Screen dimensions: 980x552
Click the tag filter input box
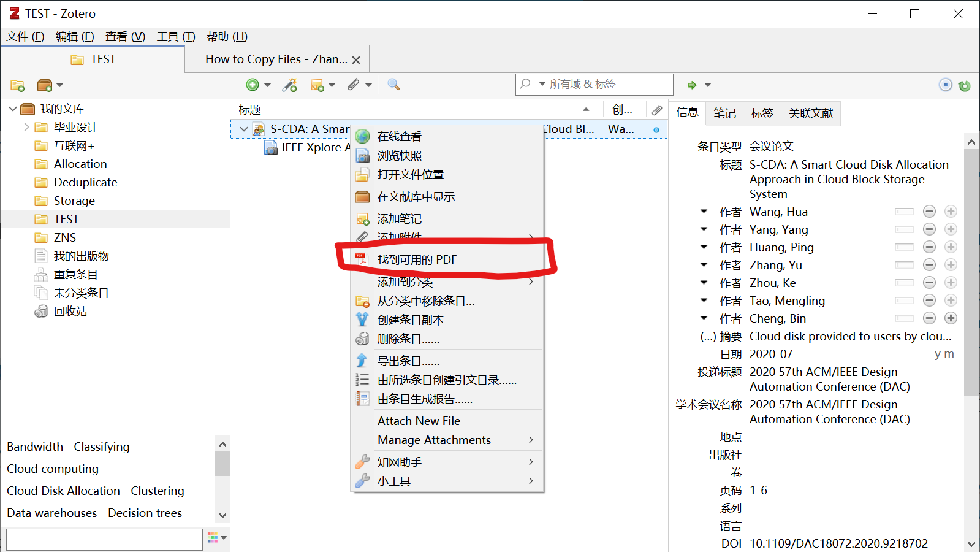pyautogui.click(x=104, y=540)
